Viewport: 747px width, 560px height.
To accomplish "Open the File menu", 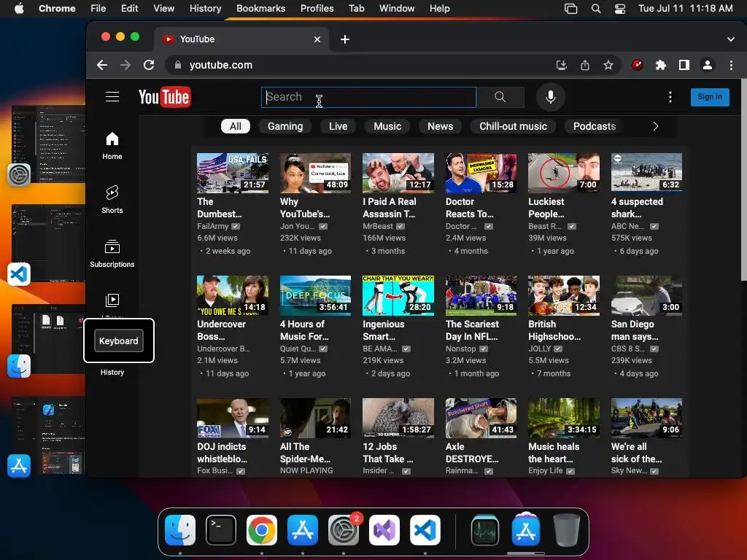I will pos(98,9).
